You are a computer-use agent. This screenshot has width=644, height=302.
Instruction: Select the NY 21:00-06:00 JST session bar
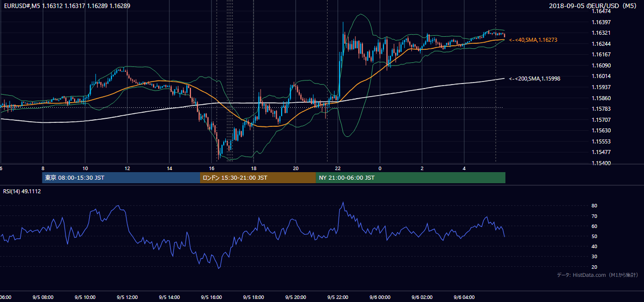(x=411, y=178)
